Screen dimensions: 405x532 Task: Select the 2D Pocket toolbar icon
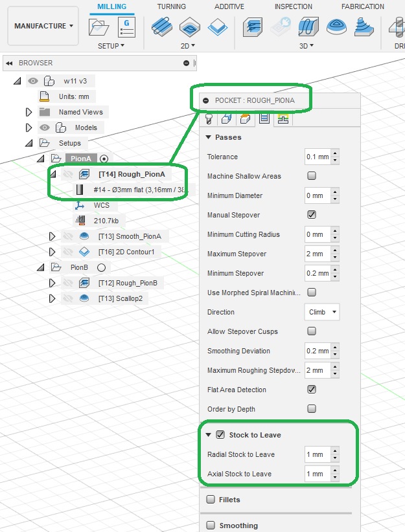[x=190, y=27]
